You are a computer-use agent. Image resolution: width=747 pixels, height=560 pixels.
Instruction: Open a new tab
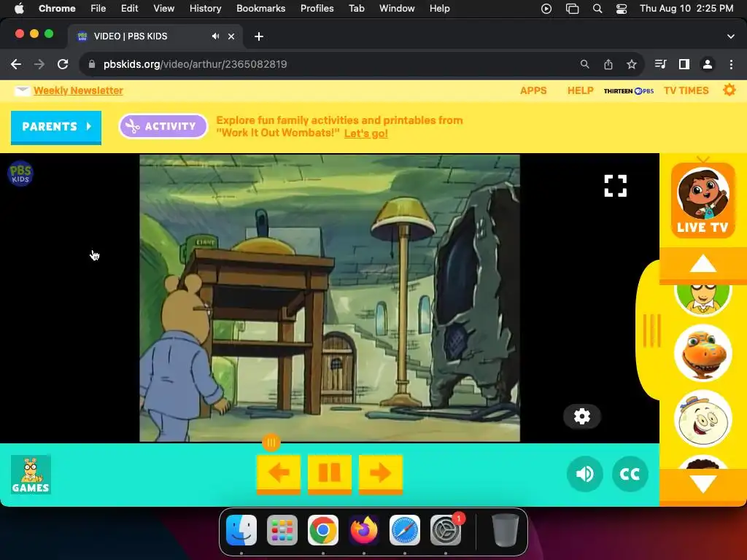[x=259, y=36]
